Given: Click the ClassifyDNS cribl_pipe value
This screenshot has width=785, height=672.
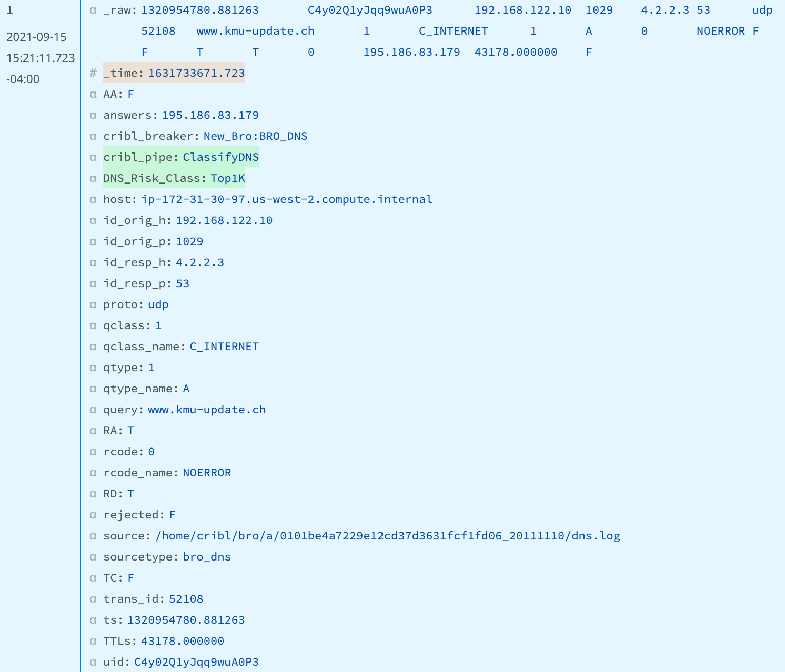Looking at the screenshot, I should (x=220, y=157).
